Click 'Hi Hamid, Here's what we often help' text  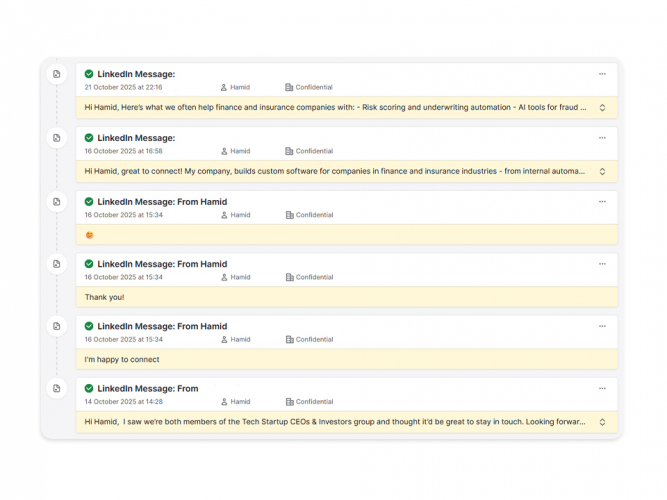(x=335, y=107)
